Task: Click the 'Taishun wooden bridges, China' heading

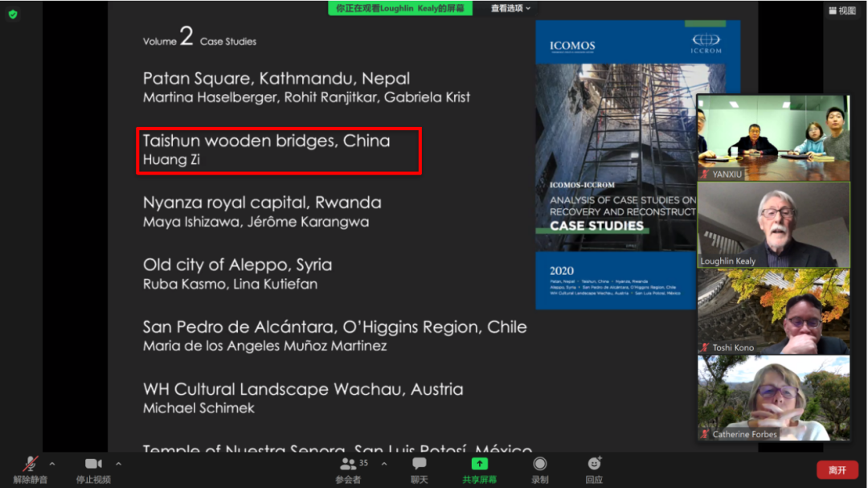Action: point(266,141)
